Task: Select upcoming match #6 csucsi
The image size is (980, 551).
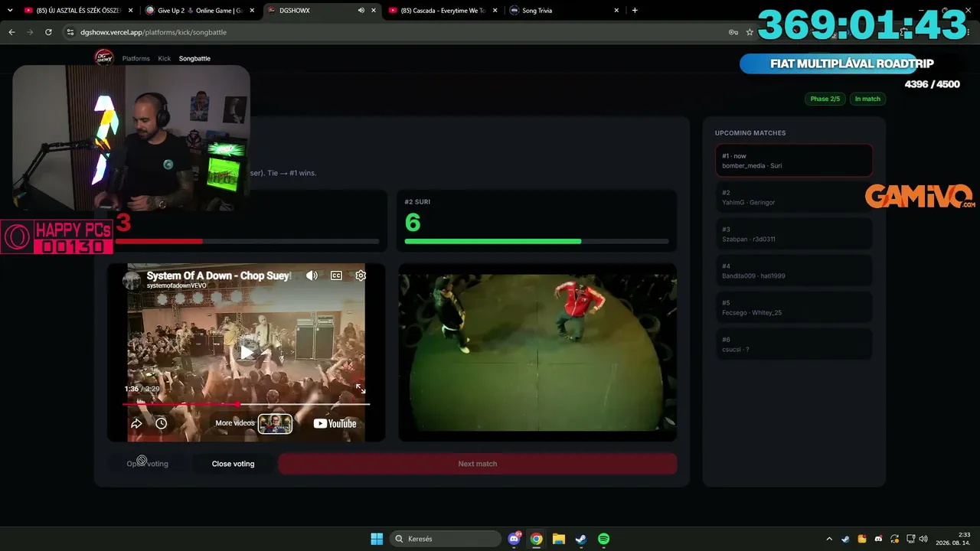Action: [x=794, y=344]
